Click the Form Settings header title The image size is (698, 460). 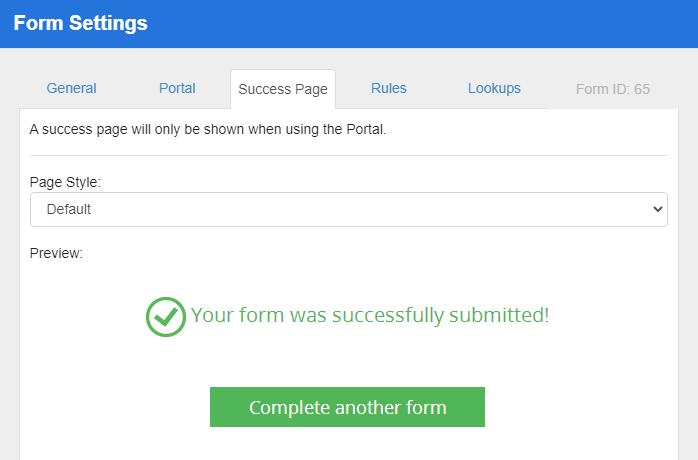(x=80, y=23)
